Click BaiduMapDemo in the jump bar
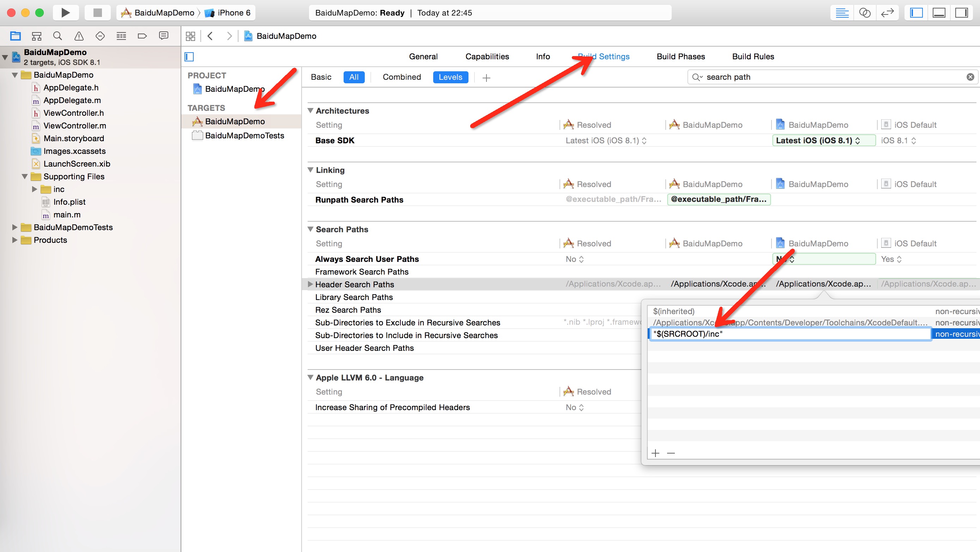The width and height of the screenshot is (980, 552). (280, 36)
